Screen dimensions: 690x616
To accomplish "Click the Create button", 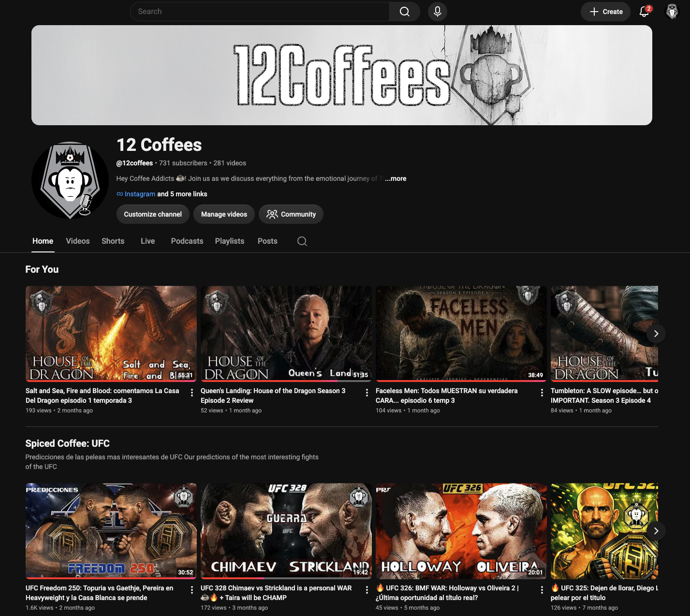I will point(605,12).
